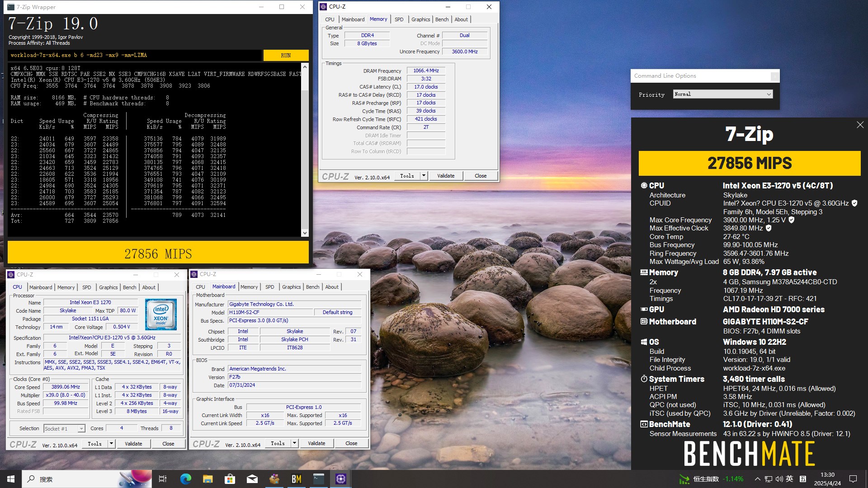
Task: Open Memory tab in bottom-left CPU-Z window
Action: [x=66, y=287]
